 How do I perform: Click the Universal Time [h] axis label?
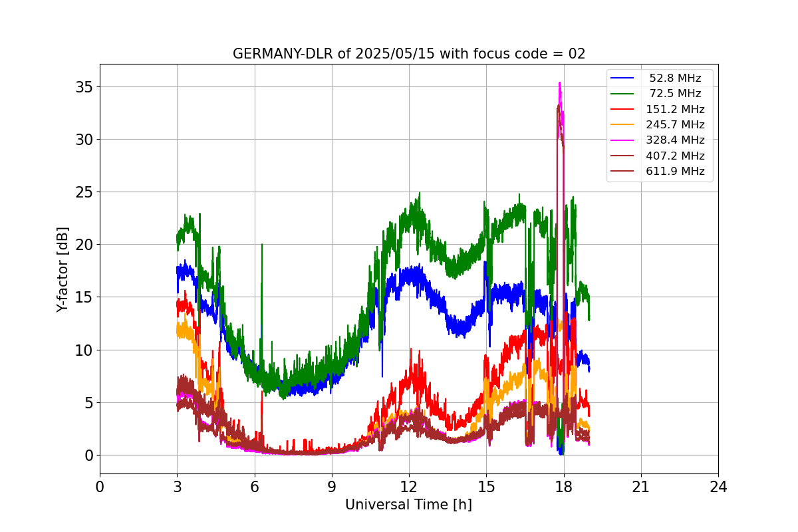[408, 505]
